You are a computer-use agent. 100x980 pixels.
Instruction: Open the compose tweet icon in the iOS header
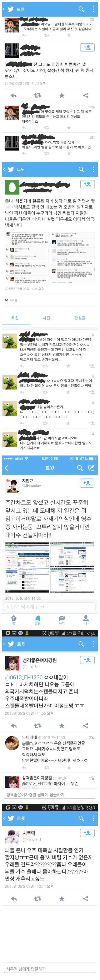click(91, 468)
